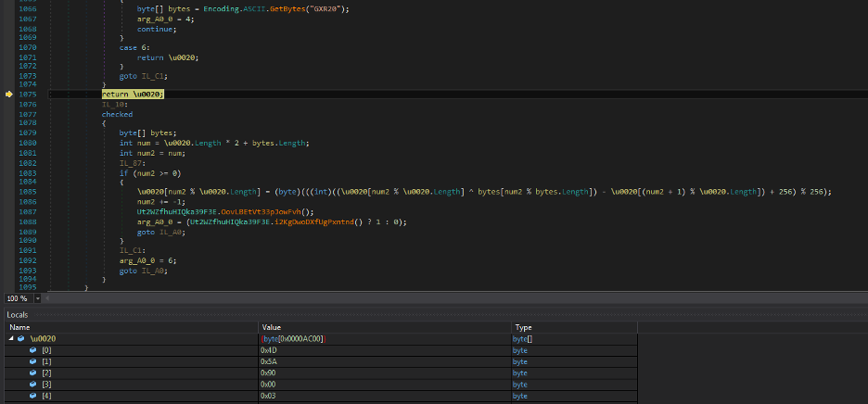Click the variable icon beside \u0020 local
This screenshot has width=868, height=404.
pyautogui.click(x=22, y=339)
